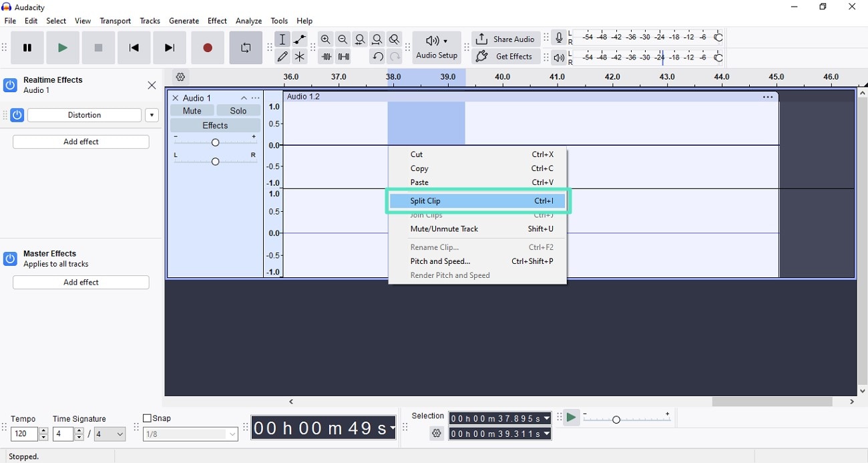Click the red Record button
The height and width of the screenshot is (463, 868).
pos(208,47)
